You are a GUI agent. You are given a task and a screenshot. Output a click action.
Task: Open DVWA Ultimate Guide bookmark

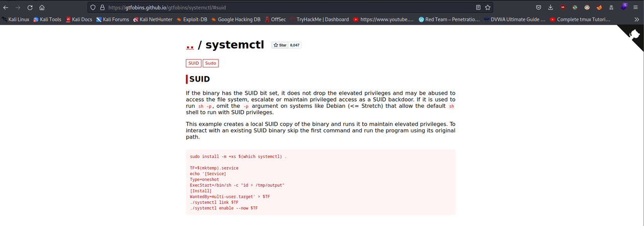(514, 20)
